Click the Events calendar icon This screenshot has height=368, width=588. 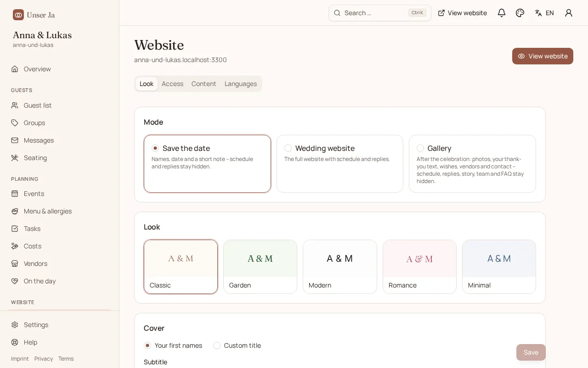[x=15, y=194]
